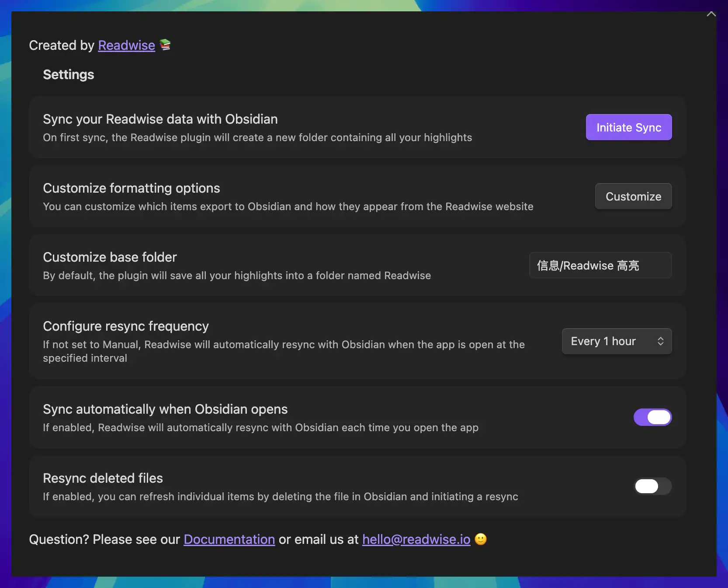Image resolution: width=728 pixels, height=588 pixels.
Task: Click the description 'If enabled, you can refresh individual items'
Action: pos(281,497)
